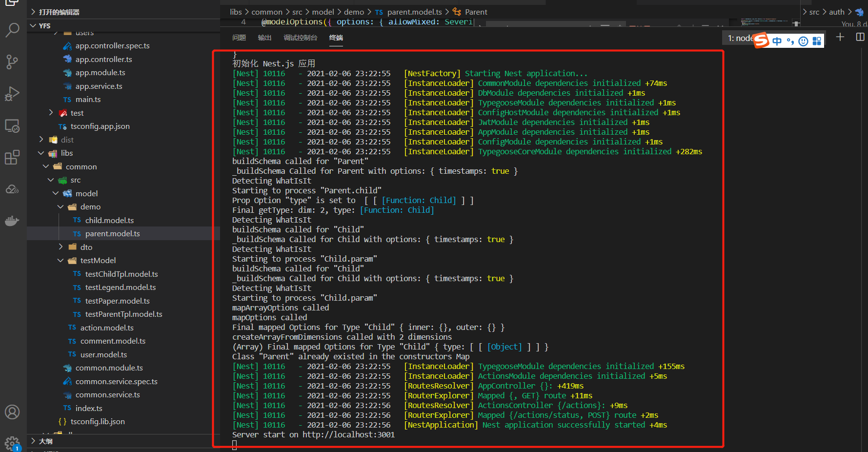868x452 pixels.
Task: Toggle Sogou Chinese/English input mode
Action: [x=777, y=41]
